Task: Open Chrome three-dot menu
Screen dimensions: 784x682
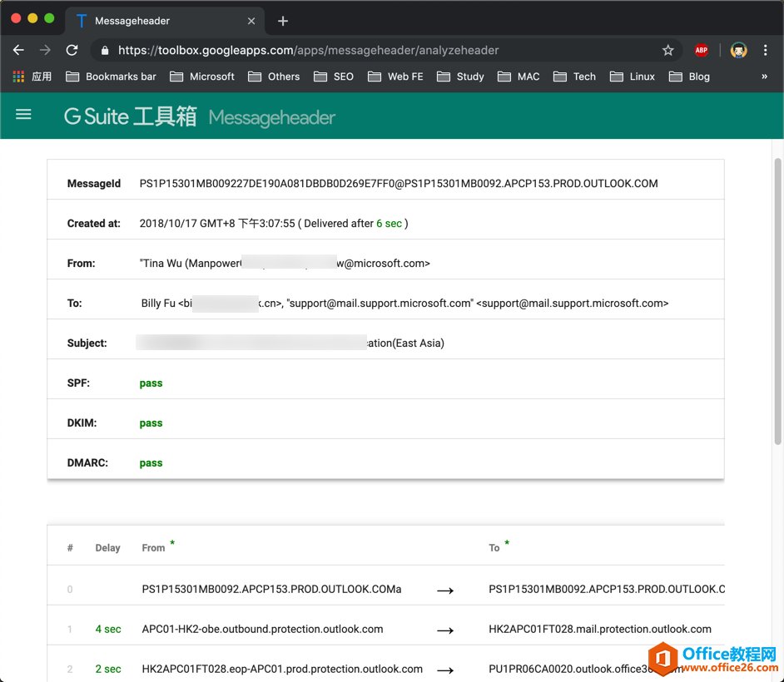Action: tap(765, 50)
